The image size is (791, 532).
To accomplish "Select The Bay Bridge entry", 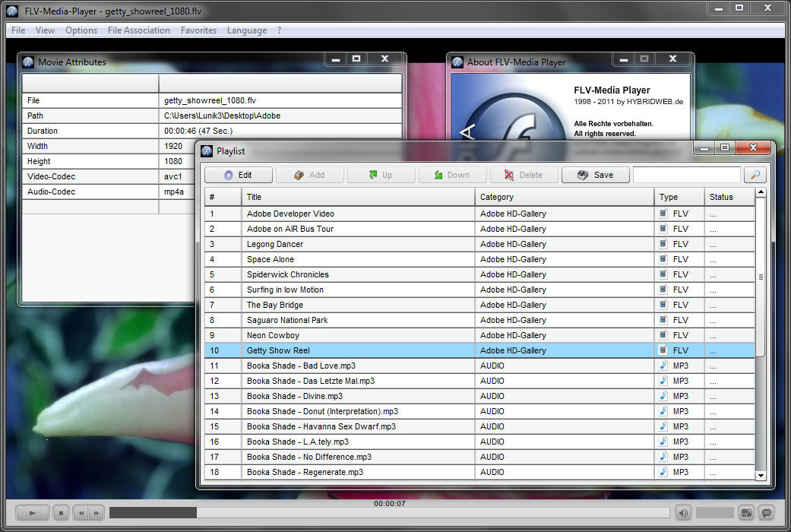I will 479,305.
